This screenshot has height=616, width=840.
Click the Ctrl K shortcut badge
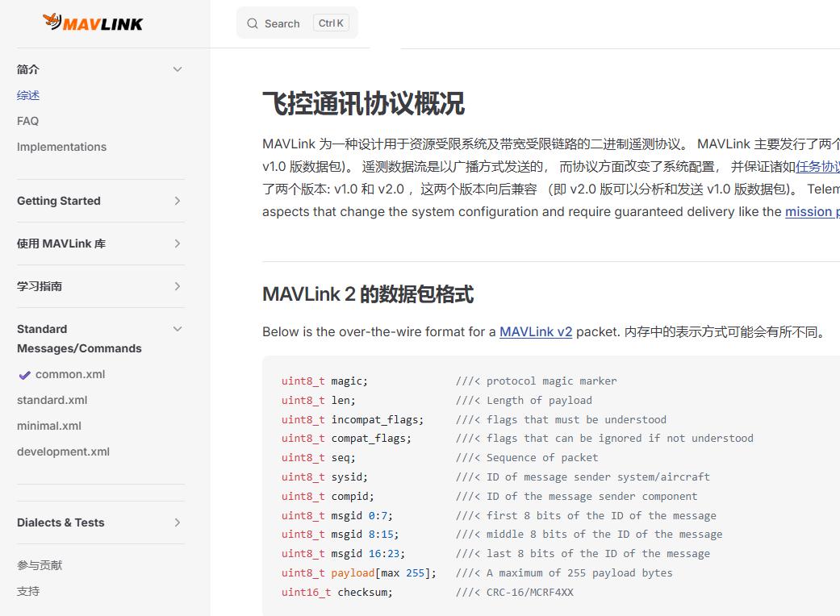331,23
